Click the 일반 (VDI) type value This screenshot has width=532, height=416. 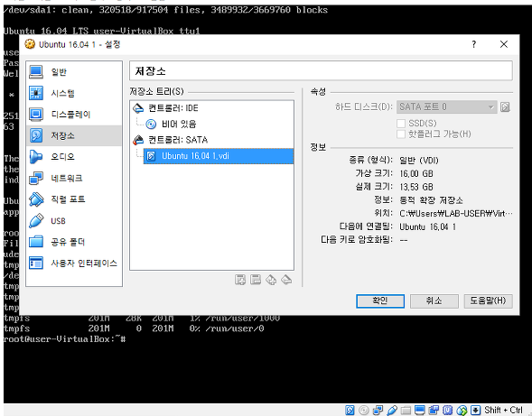[419, 160]
